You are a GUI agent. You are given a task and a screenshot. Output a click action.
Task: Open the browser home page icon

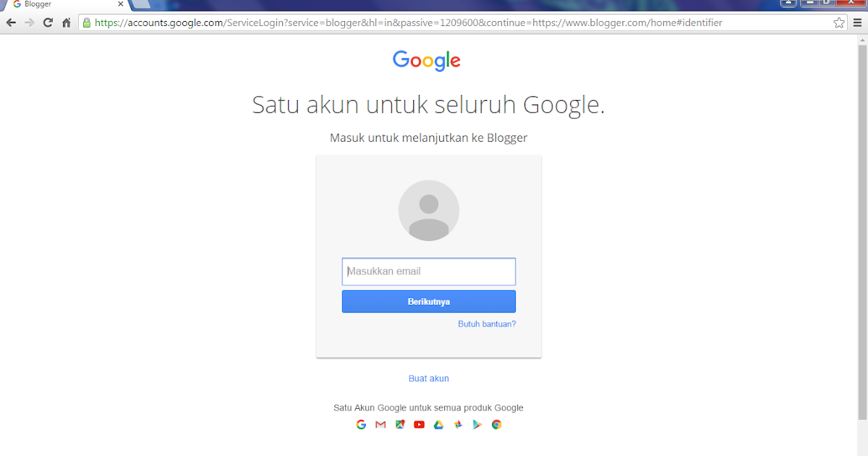pos(67,22)
